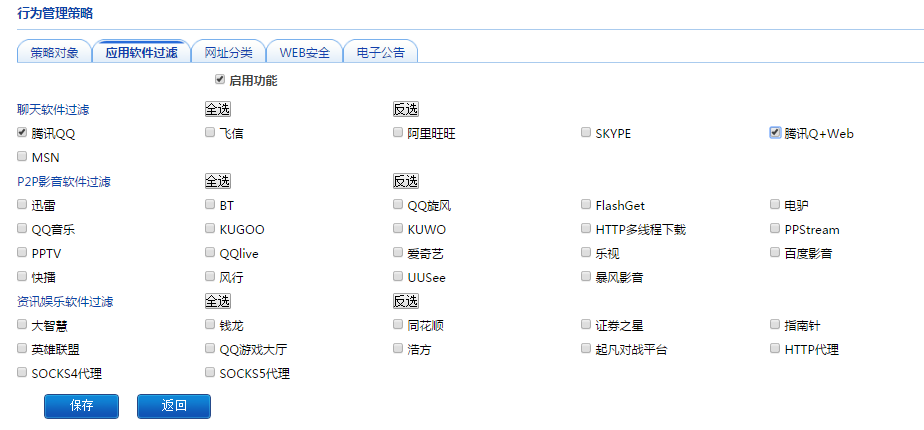Check the 阿里旺旺 checkbox
This screenshot has height=430, width=924.
398,132
